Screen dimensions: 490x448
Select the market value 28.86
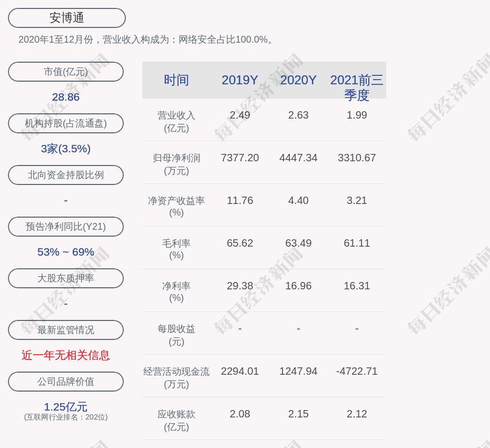pyautogui.click(x=66, y=97)
